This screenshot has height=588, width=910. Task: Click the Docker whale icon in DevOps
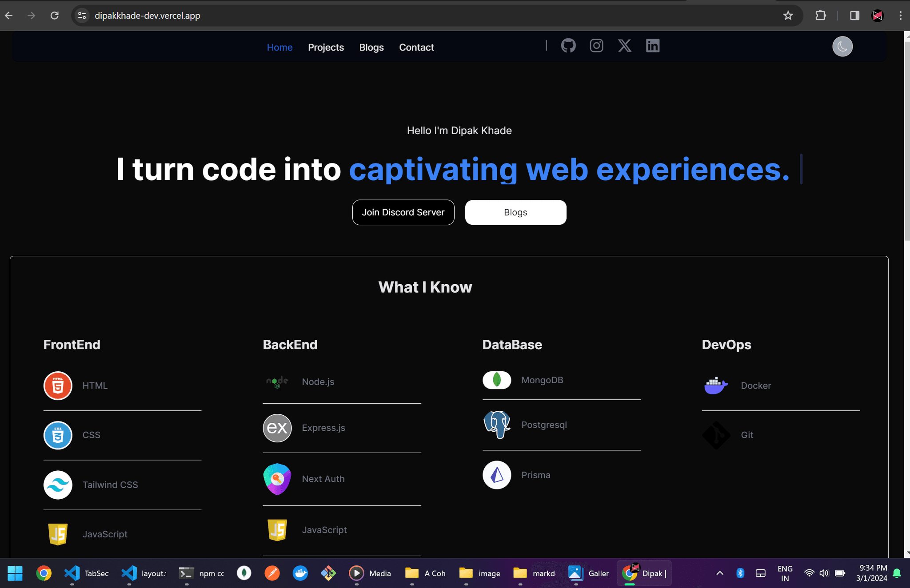tap(716, 385)
